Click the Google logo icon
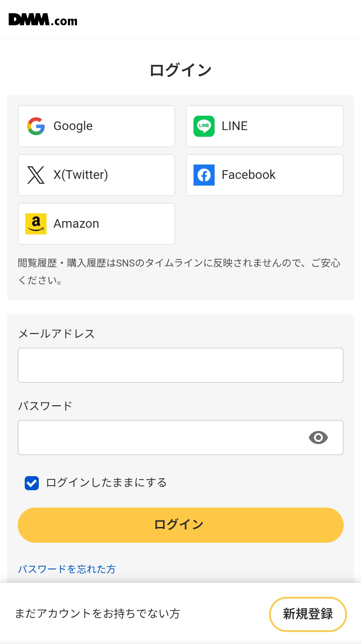The width and height of the screenshot is (361, 644). click(36, 126)
